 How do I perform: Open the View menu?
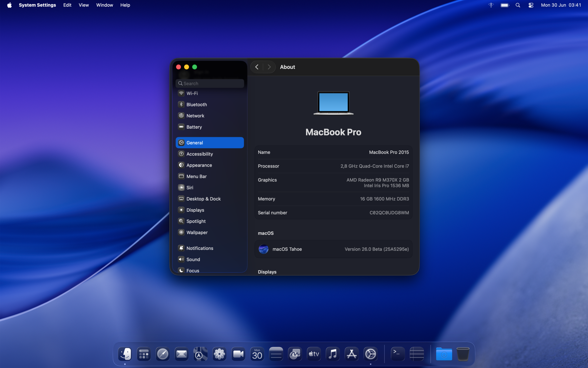click(83, 5)
